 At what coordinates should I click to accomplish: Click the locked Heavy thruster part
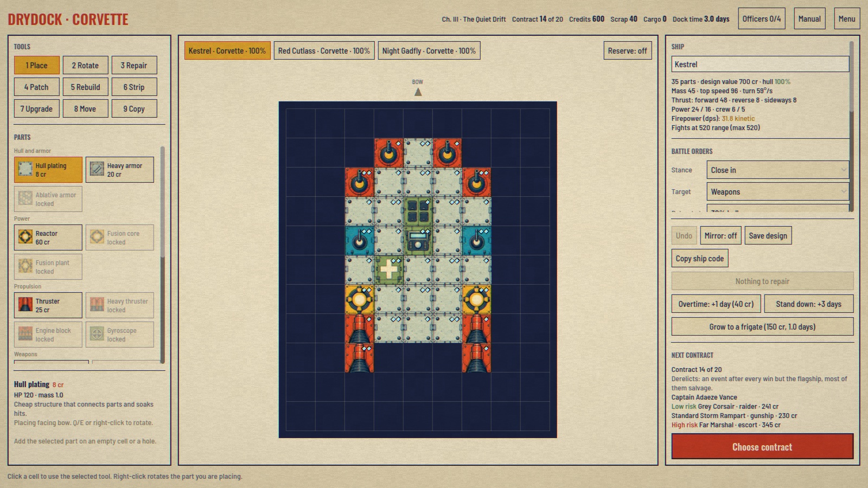pyautogui.click(x=119, y=305)
